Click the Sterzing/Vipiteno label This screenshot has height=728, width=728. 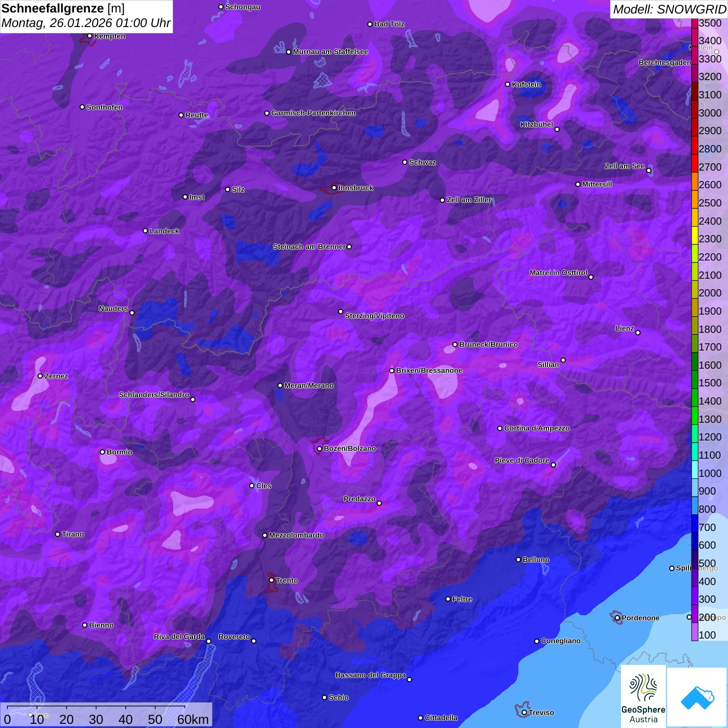(x=374, y=316)
